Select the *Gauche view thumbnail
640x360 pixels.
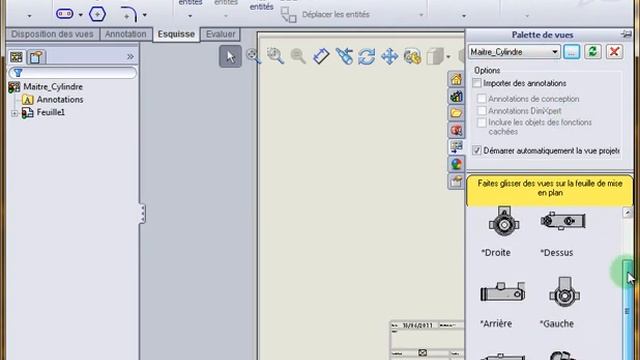click(x=564, y=293)
